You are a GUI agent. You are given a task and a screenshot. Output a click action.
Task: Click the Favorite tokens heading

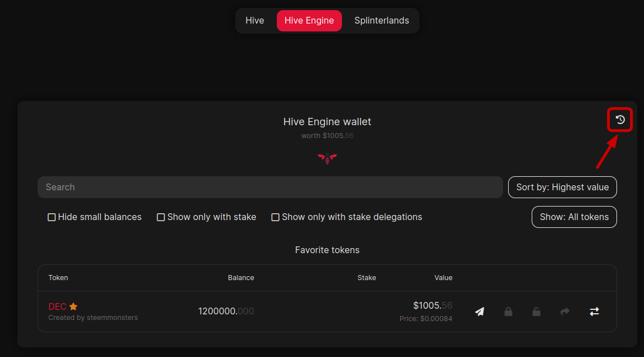point(327,250)
